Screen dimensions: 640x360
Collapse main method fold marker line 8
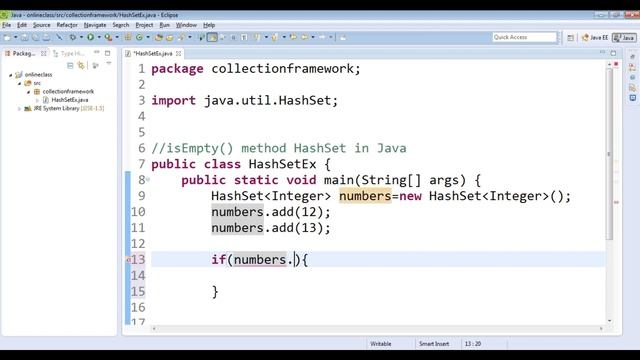[148, 179]
